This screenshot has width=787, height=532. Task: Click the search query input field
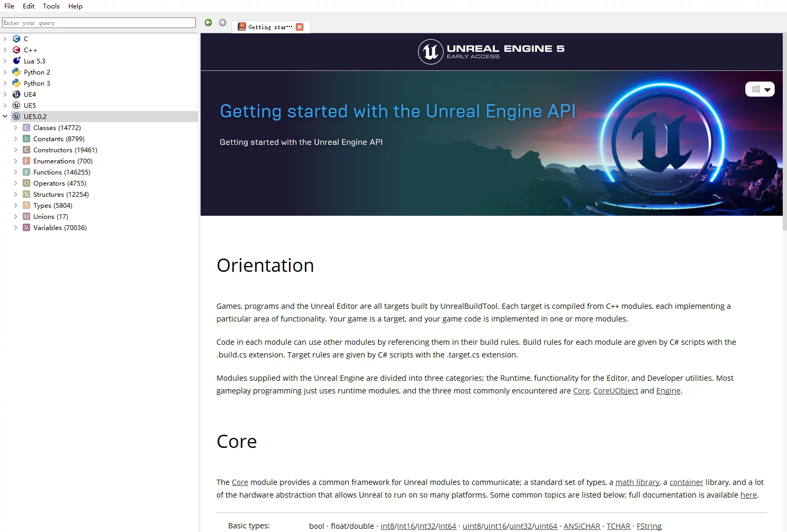coord(99,23)
